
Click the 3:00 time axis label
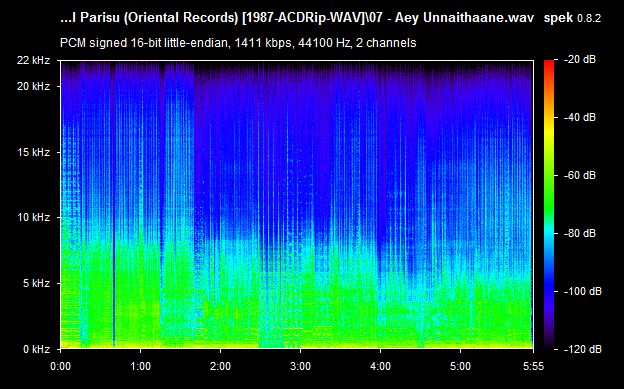pyautogui.click(x=300, y=366)
